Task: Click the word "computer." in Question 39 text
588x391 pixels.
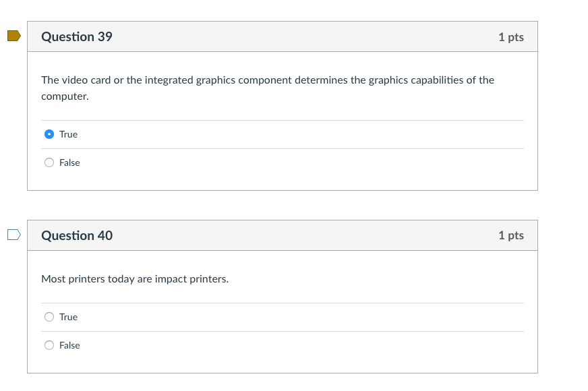Action: click(x=65, y=96)
